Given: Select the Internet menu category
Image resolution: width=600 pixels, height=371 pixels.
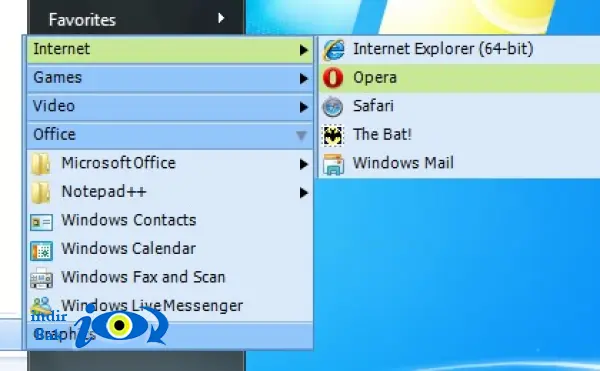Looking at the screenshot, I should coord(170,49).
